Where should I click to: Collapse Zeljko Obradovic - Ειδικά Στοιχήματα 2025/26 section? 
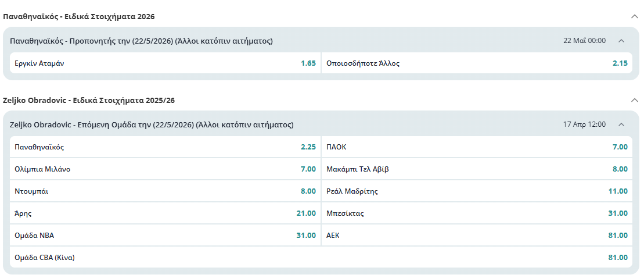[x=634, y=100]
